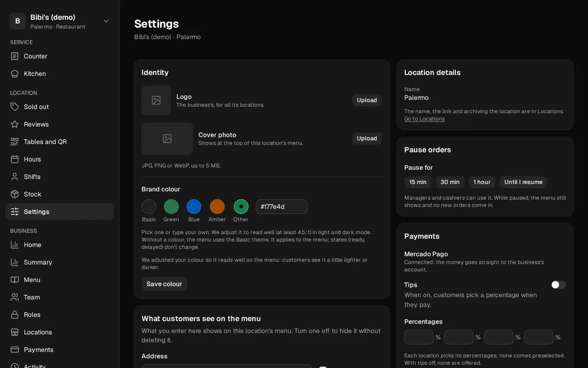This screenshot has height=368, width=588.
Task: Click the Menu open book icon
Action: click(x=15, y=280)
